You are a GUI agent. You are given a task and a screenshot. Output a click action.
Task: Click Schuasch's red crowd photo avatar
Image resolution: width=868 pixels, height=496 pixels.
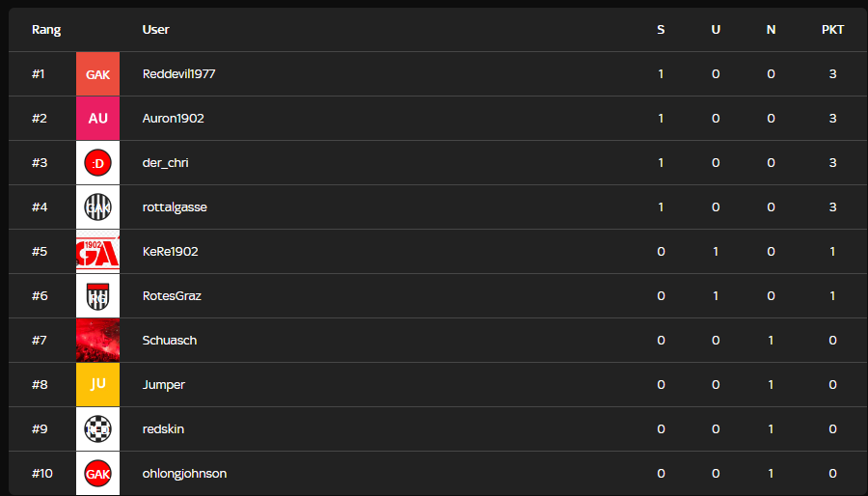[97, 341]
